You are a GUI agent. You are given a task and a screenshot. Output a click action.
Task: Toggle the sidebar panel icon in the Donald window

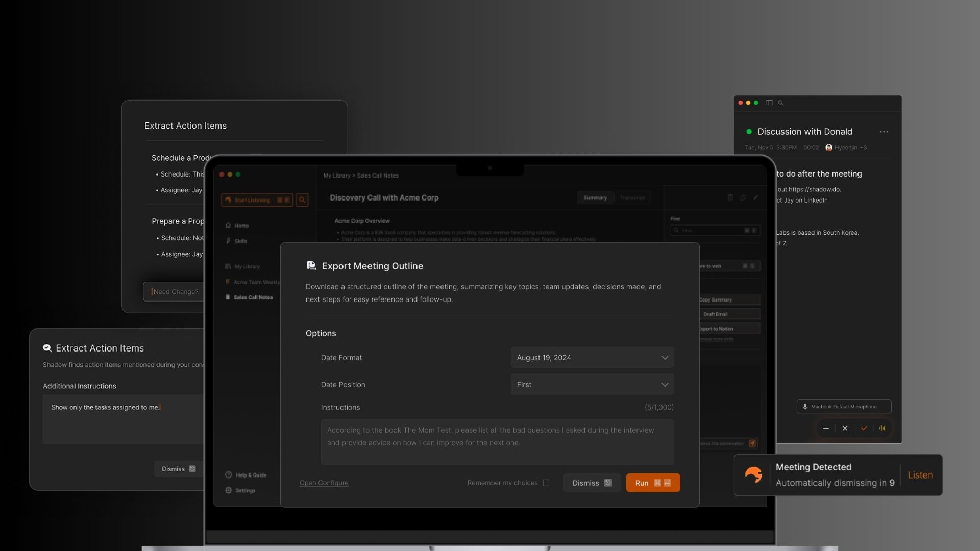click(769, 103)
